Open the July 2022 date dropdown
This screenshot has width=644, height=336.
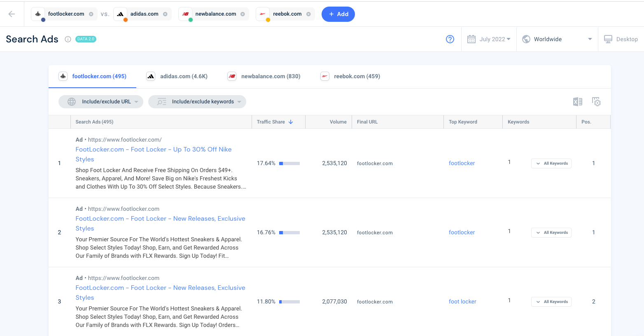pos(489,39)
